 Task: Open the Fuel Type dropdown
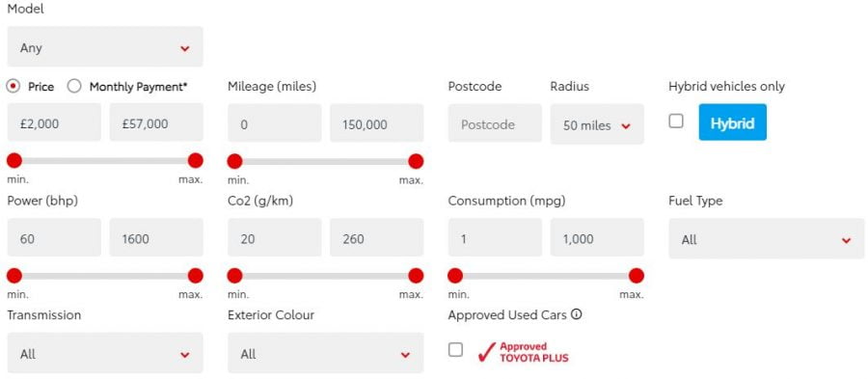click(x=766, y=238)
